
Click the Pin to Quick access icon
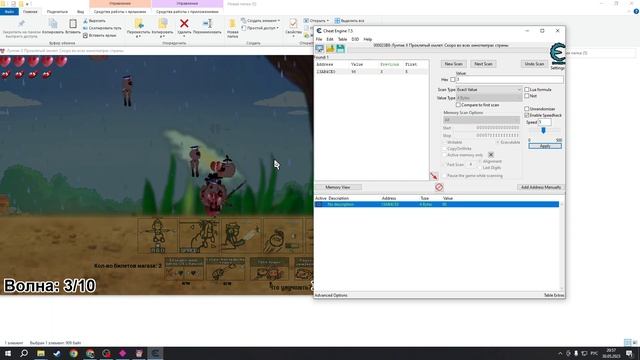21,23
